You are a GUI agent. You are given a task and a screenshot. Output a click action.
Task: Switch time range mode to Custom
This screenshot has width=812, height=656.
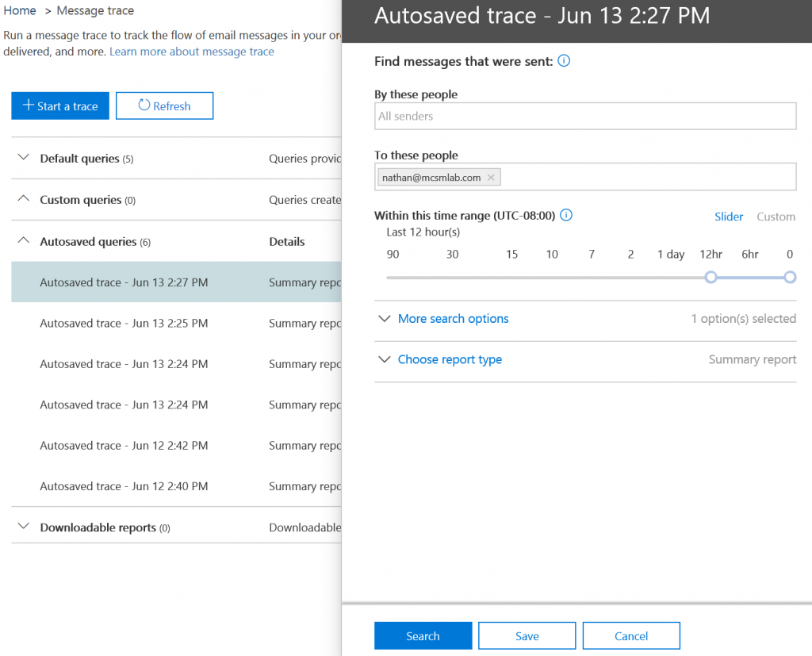point(775,217)
